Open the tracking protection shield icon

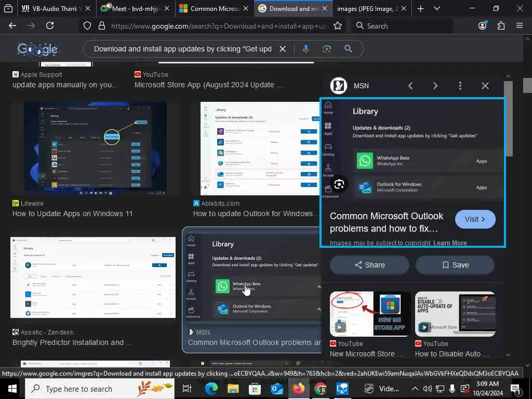87,26
